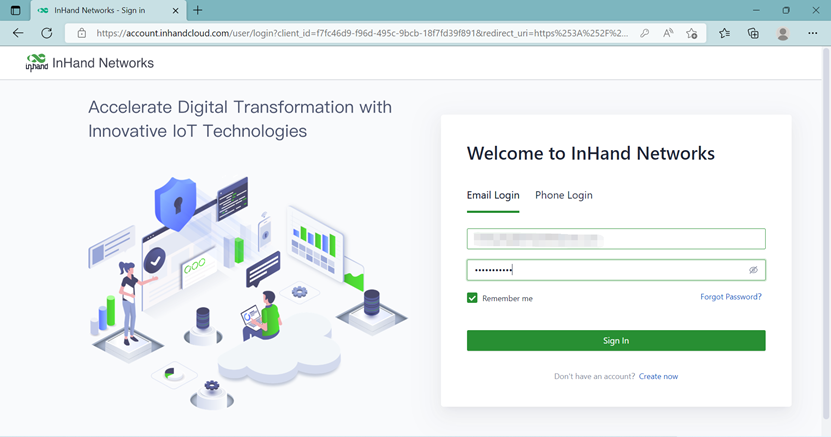Open saved passwords key icon
This screenshot has width=831, height=437.
coord(644,33)
